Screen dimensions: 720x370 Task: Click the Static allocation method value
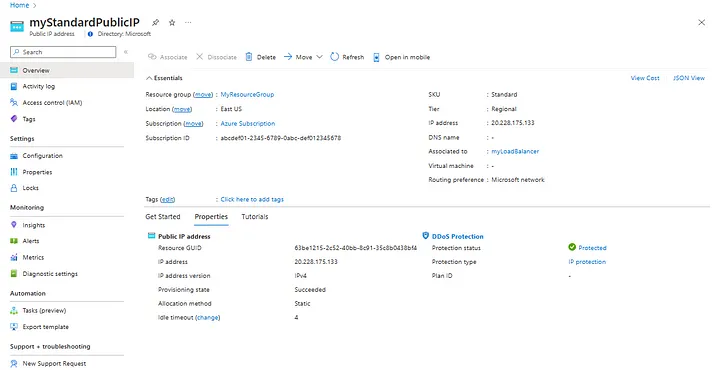(302, 303)
